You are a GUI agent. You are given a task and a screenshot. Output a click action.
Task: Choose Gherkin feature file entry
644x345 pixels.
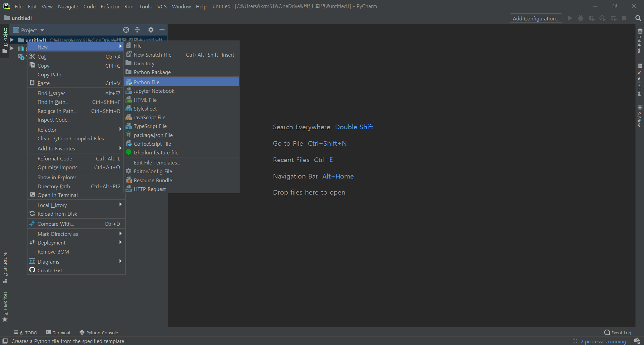point(181,152)
